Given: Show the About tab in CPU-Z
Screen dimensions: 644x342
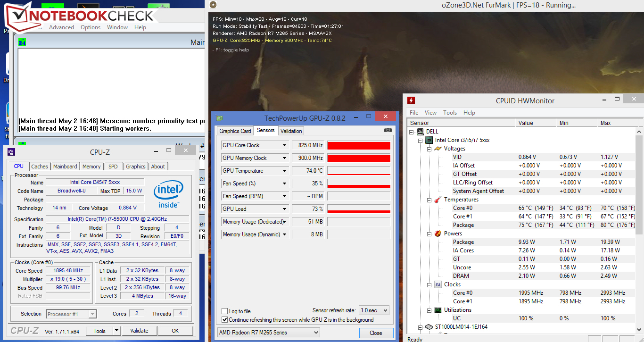Looking at the screenshot, I should coord(158,167).
